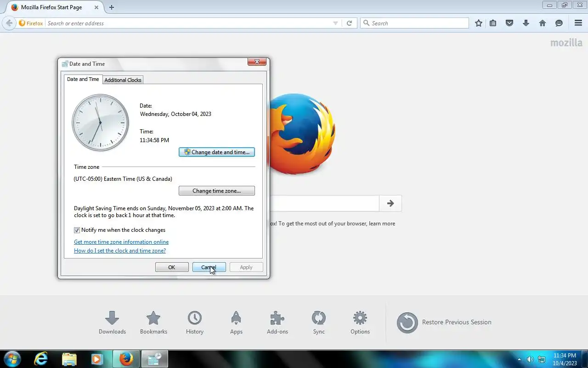Launch Internet Explorer from taskbar

[41, 359]
